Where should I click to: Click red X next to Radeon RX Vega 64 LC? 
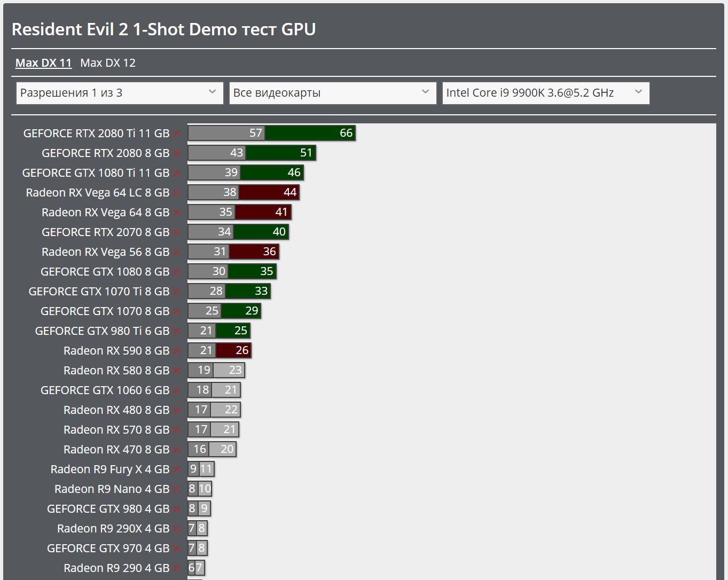pyautogui.click(x=177, y=193)
